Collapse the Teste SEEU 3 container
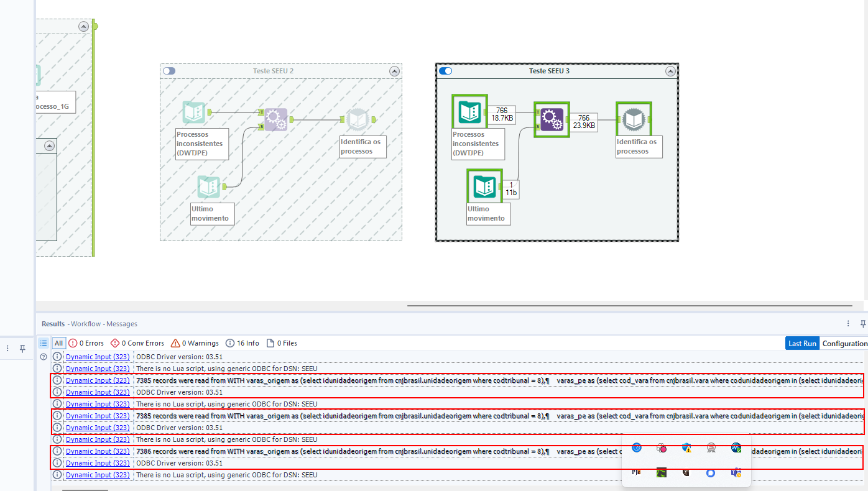The image size is (868, 491). click(670, 71)
